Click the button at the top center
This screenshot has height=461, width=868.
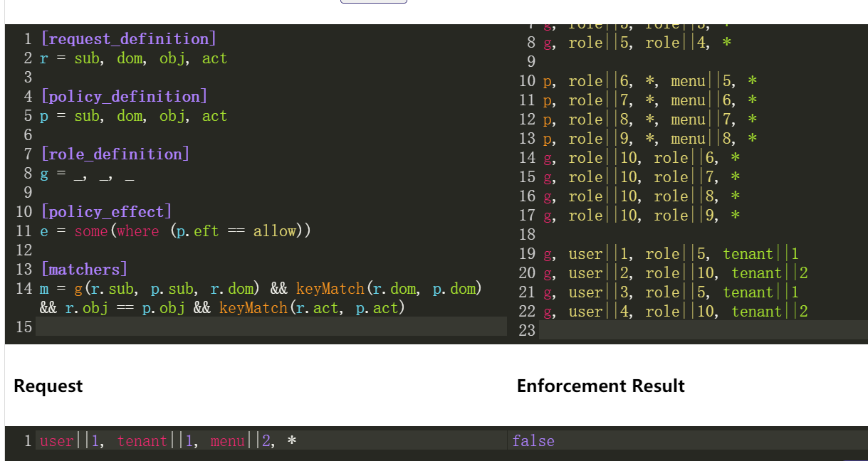373,1
